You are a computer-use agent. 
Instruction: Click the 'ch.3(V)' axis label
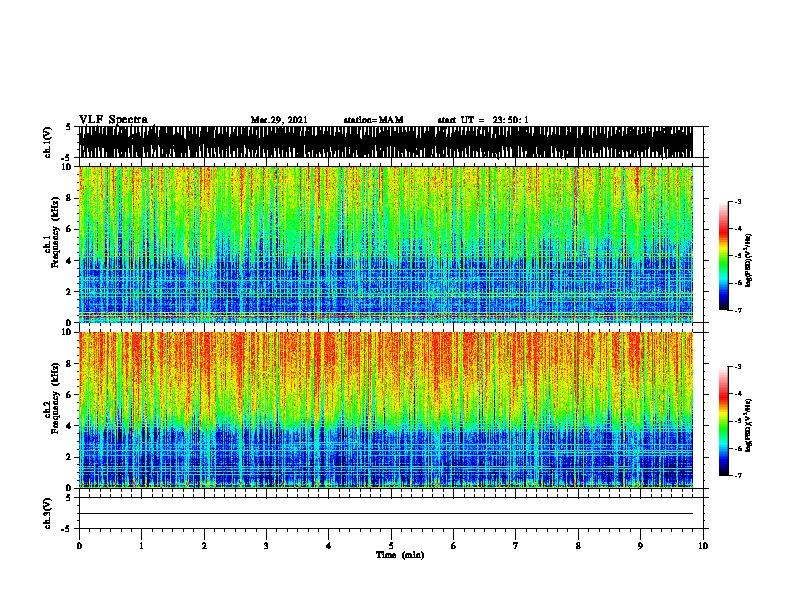48,513
